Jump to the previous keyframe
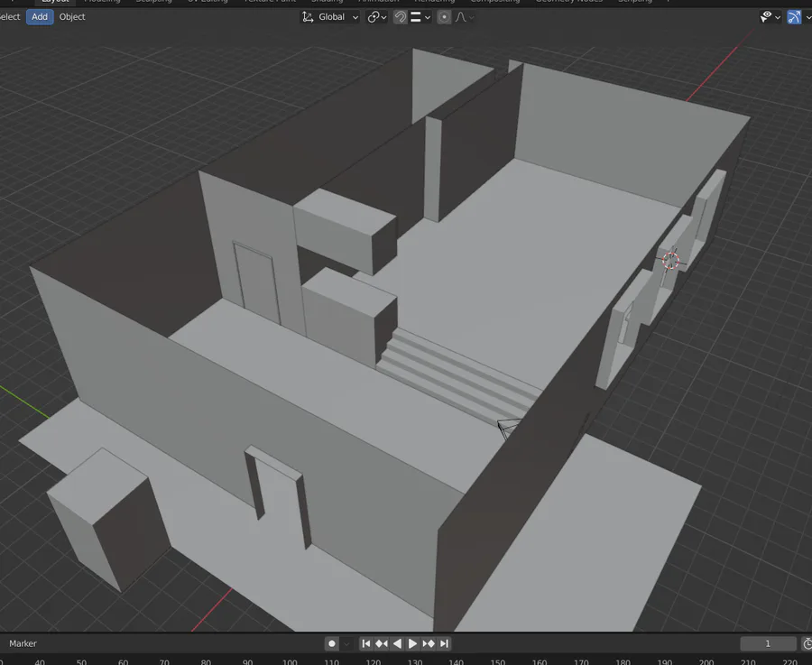 click(x=382, y=643)
